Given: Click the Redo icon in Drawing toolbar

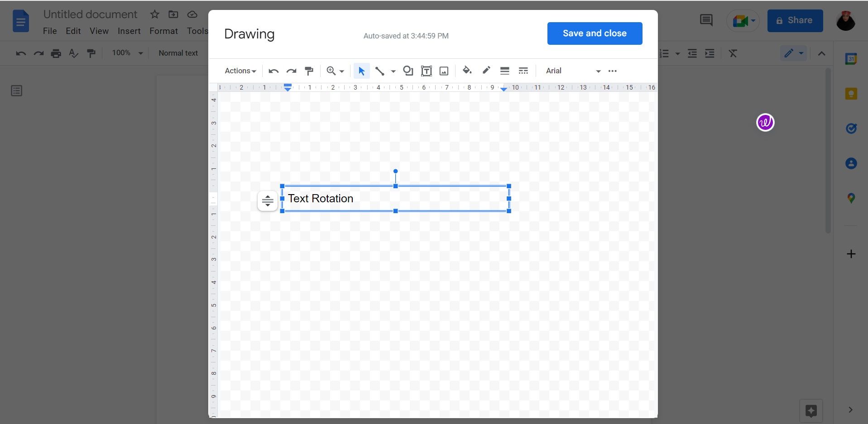Looking at the screenshot, I should [291, 71].
